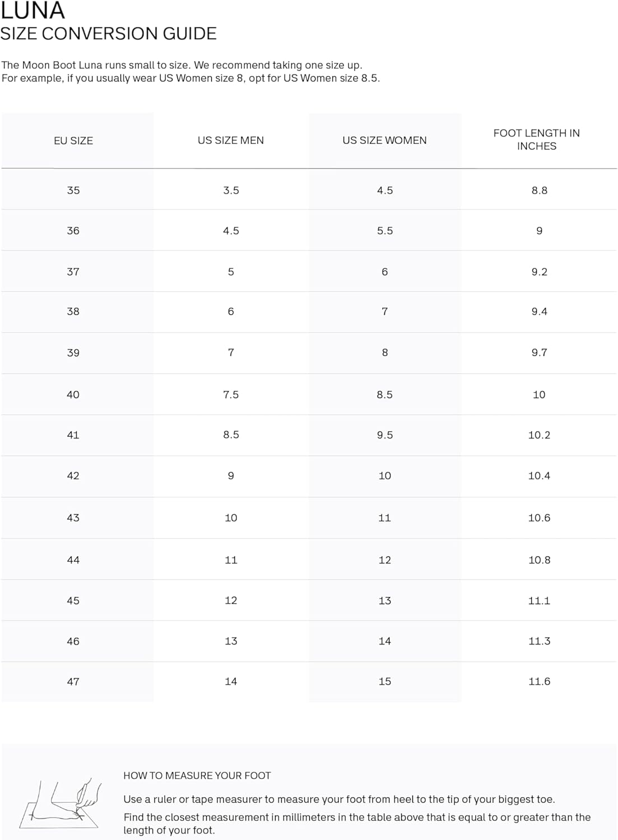Screen dimensions: 618x840
Task: Select the US SIZE MEN column header
Action: coord(231,141)
